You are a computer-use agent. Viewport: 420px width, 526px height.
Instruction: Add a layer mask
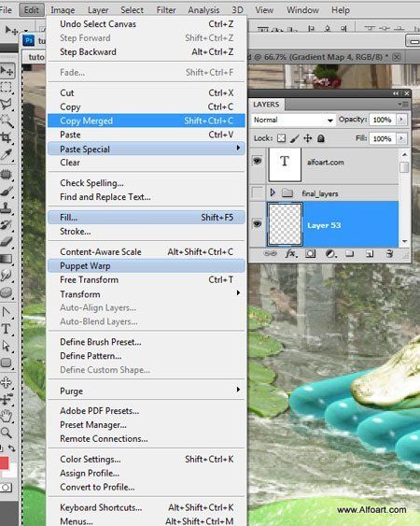(311, 254)
